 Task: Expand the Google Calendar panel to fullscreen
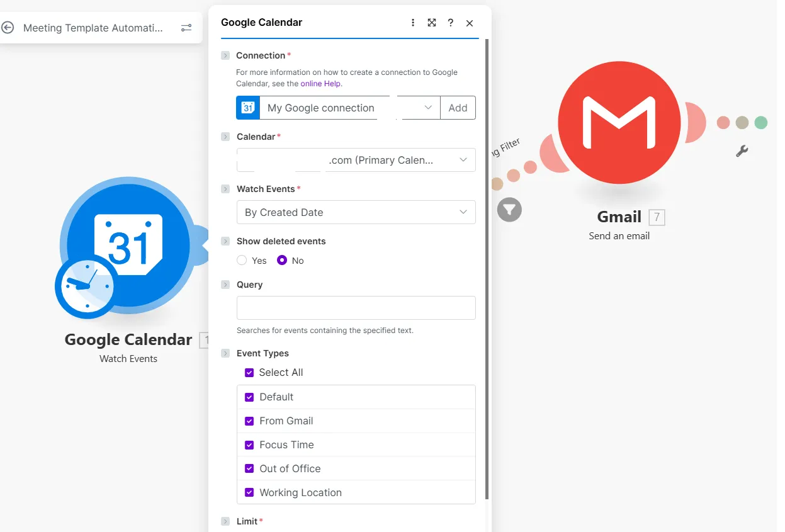pyautogui.click(x=432, y=23)
